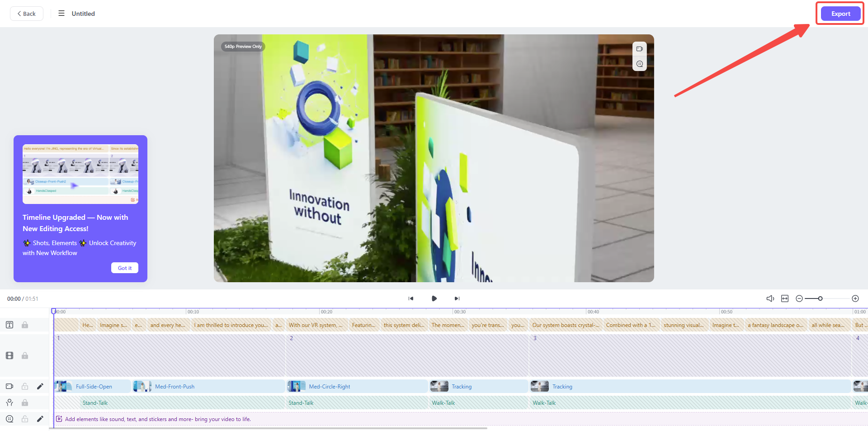Click the 00:10 mark on the ruler
The width and height of the screenshot is (868, 431).
(x=193, y=312)
